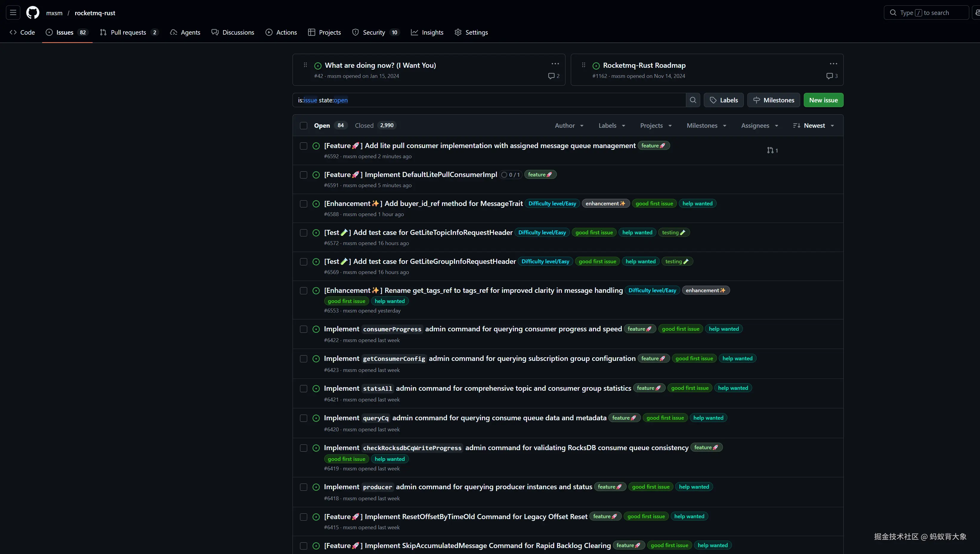Click the search magnifier button beside the filter
This screenshot has height=554, width=980.
(x=693, y=100)
